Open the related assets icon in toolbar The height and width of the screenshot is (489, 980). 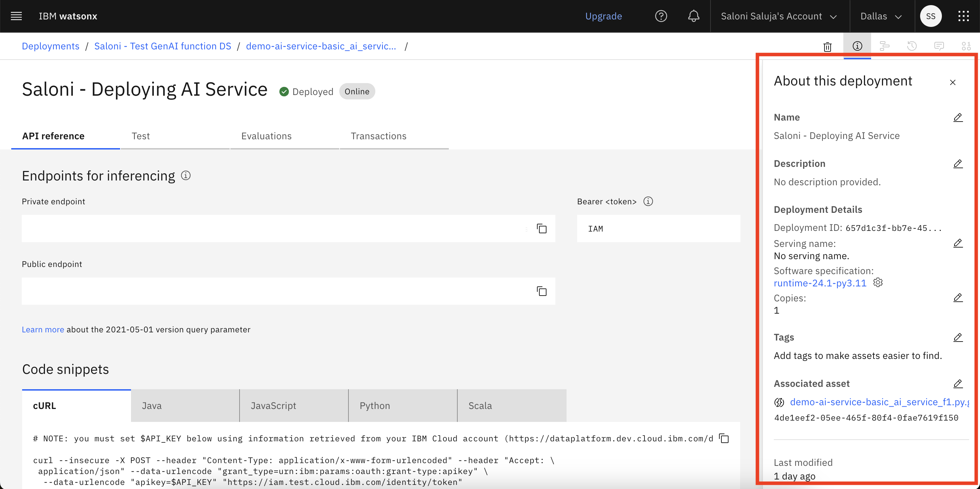pyautogui.click(x=966, y=46)
